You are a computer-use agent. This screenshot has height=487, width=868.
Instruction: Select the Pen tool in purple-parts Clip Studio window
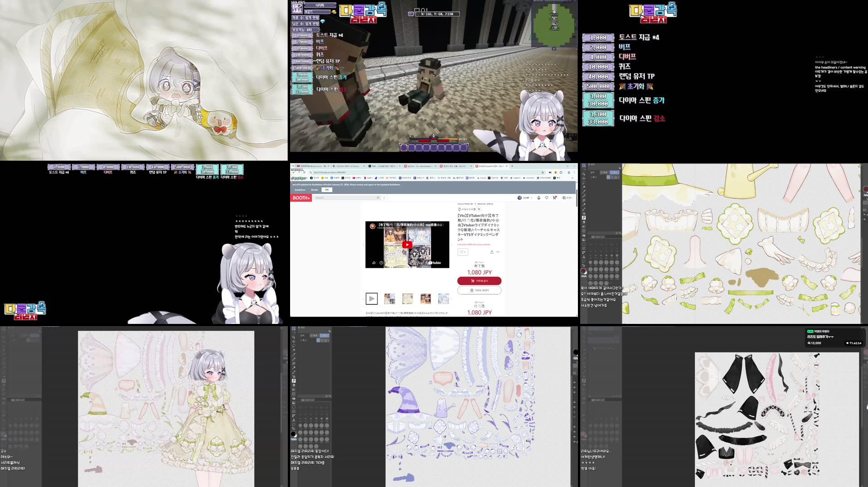point(294,359)
